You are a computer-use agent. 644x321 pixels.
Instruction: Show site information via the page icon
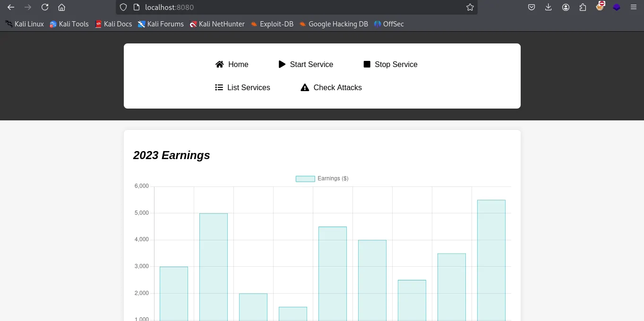click(136, 7)
